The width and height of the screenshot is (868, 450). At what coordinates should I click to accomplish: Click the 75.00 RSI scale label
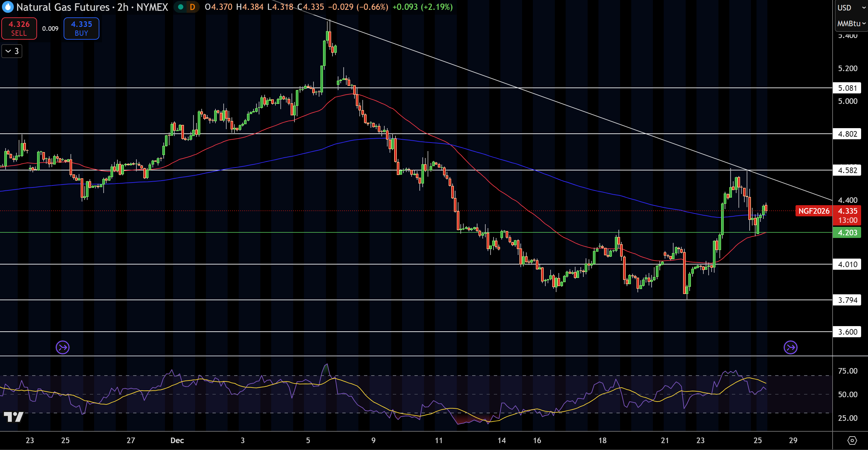click(847, 371)
